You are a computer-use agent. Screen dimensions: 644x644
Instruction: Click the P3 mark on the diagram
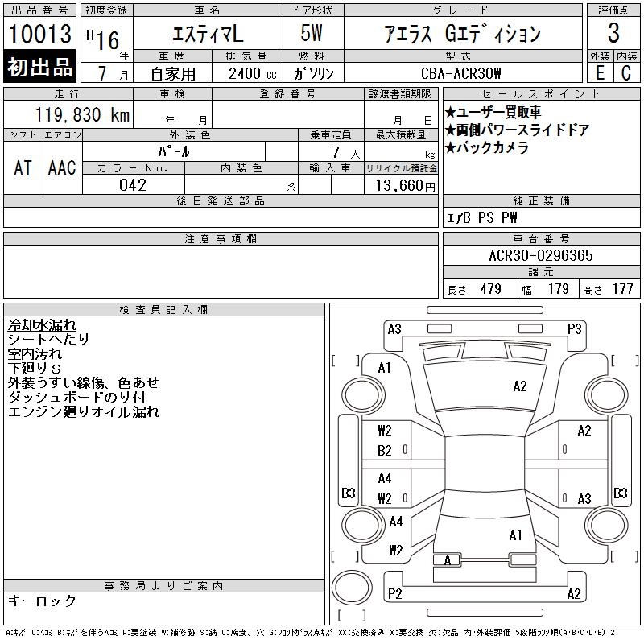pos(574,329)
